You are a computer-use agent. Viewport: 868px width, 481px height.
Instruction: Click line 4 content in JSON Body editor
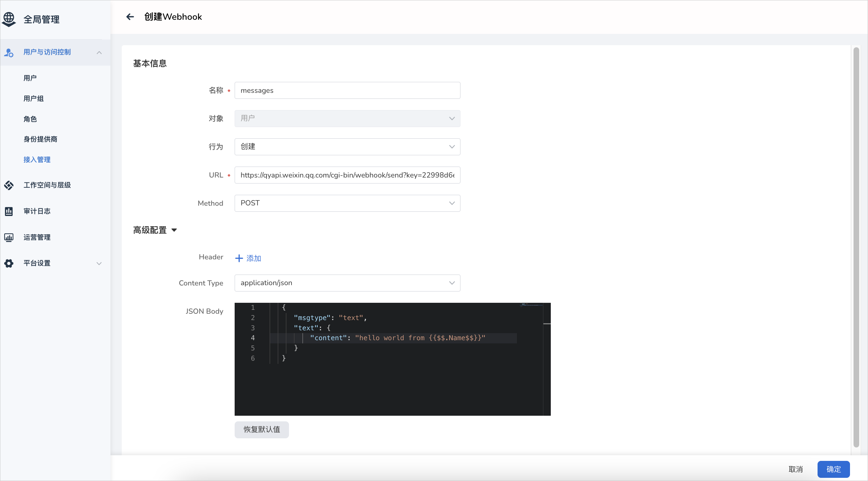click(x=398, y=338)
